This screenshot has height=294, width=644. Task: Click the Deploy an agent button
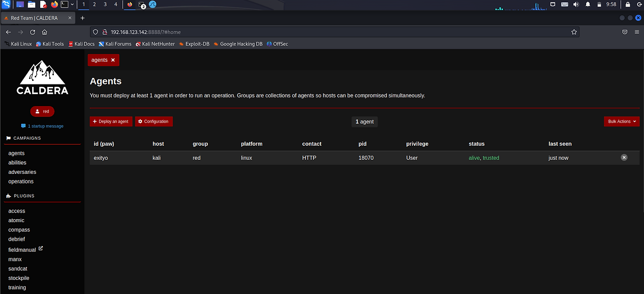[111, 121]
